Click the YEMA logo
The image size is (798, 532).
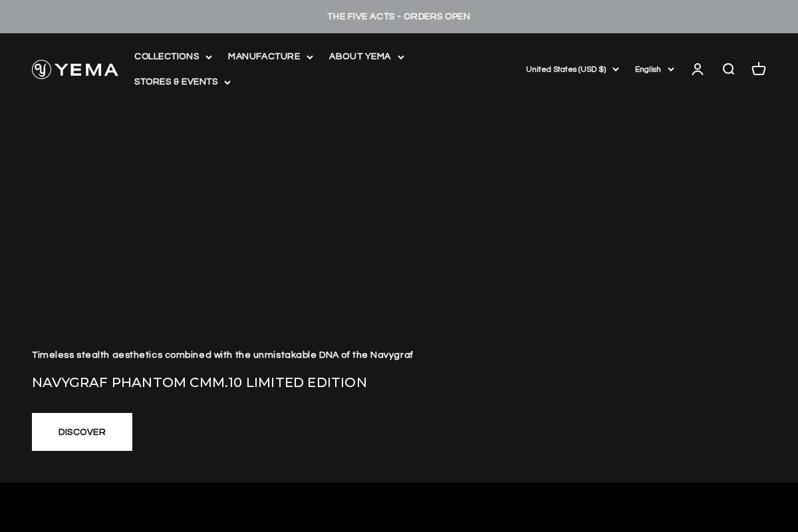tap(75, 69)
